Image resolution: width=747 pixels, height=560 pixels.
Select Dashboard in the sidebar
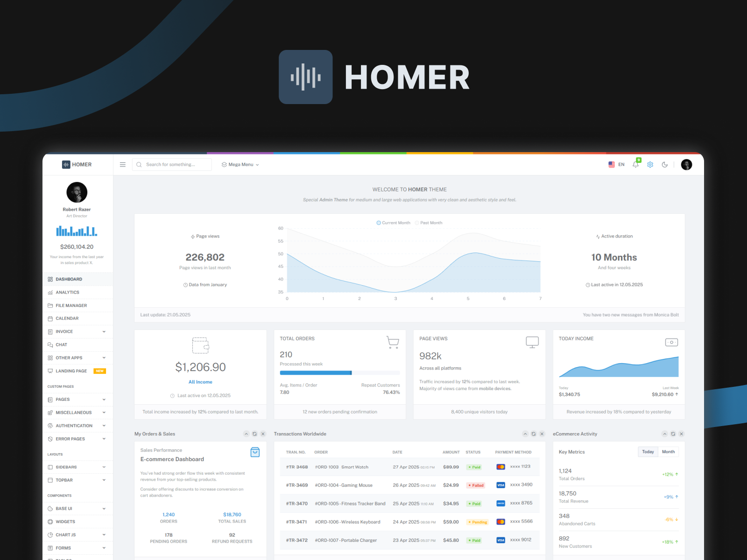tap(69, 279)
